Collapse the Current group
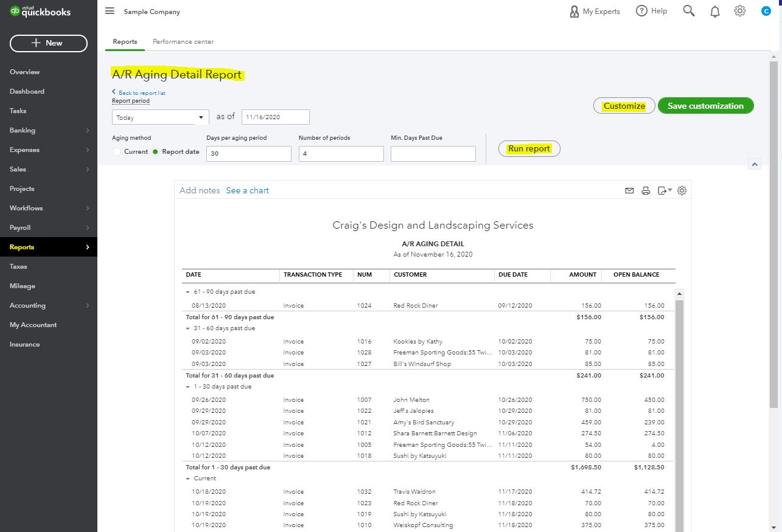Image resolution: width=782 pixels, height=532 pixels. (188, 478)
